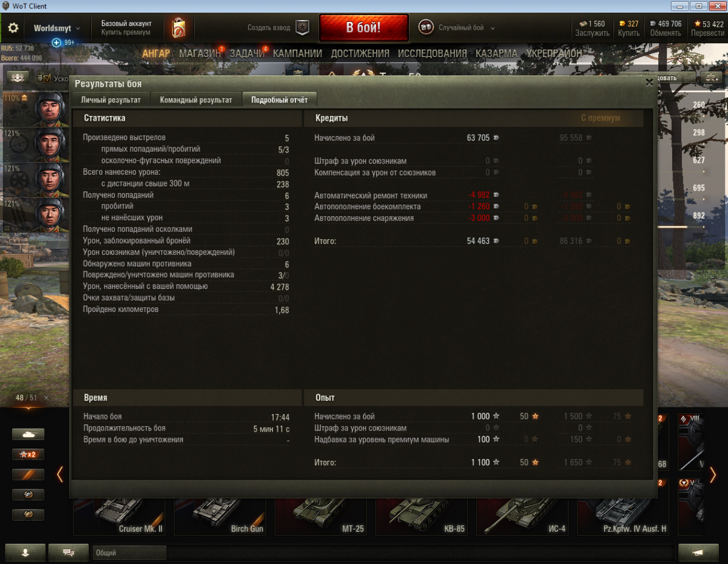Click the Всего нанесено урона value 805
The height and width of the screenshot is (564, 728).
tap(283, 172)
